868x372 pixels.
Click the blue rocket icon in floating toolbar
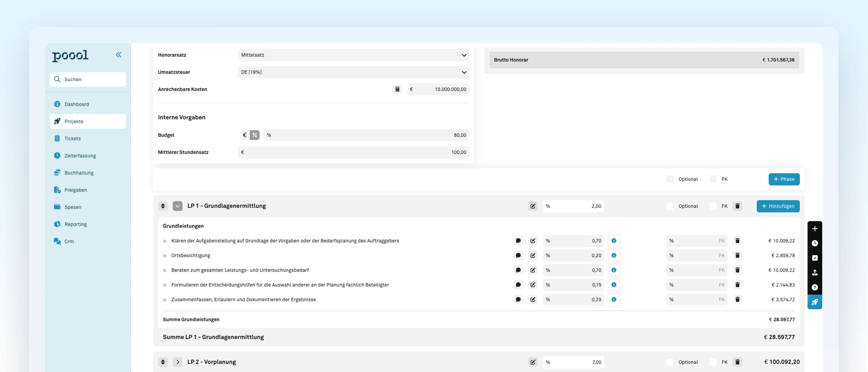click(815, 302)
